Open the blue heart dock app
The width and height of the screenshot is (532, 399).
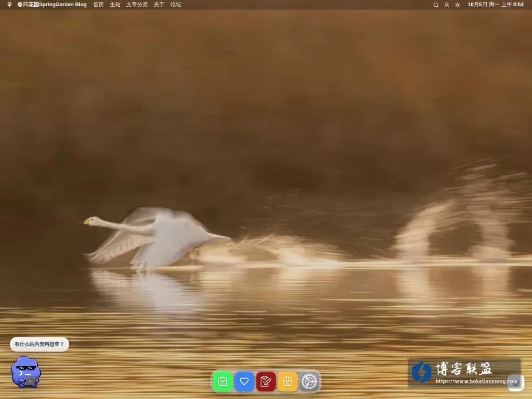coord(244,382)
